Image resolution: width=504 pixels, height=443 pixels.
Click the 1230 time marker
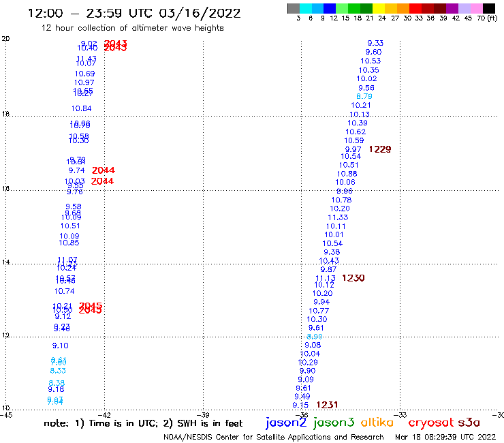(353, 278)
